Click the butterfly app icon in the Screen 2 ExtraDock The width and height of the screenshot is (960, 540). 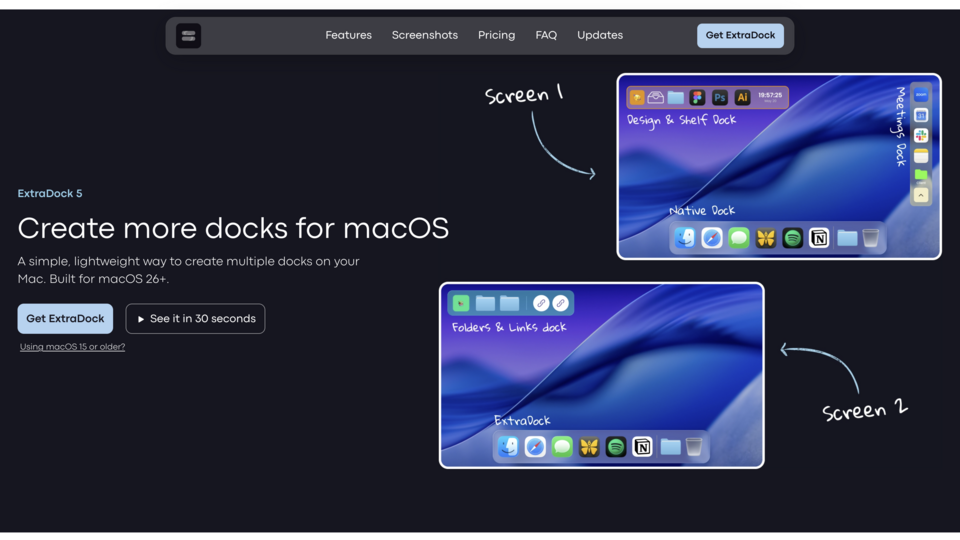coord(588,446)
